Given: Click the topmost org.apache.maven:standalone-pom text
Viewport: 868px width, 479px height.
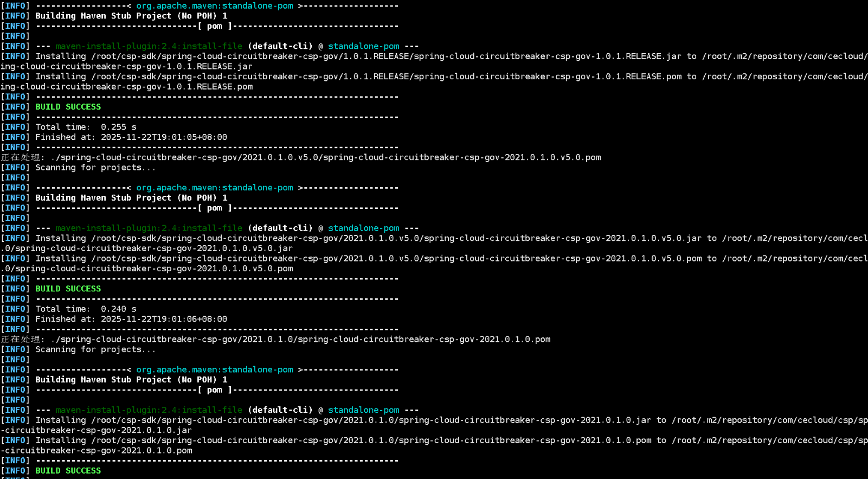Looking at the screenshot, I should click(214, 6).
